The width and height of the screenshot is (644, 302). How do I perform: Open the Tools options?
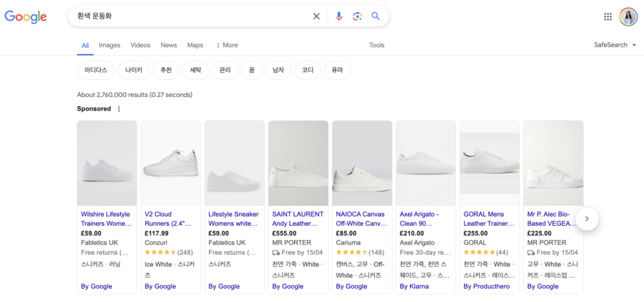click(x=377, y=45)
